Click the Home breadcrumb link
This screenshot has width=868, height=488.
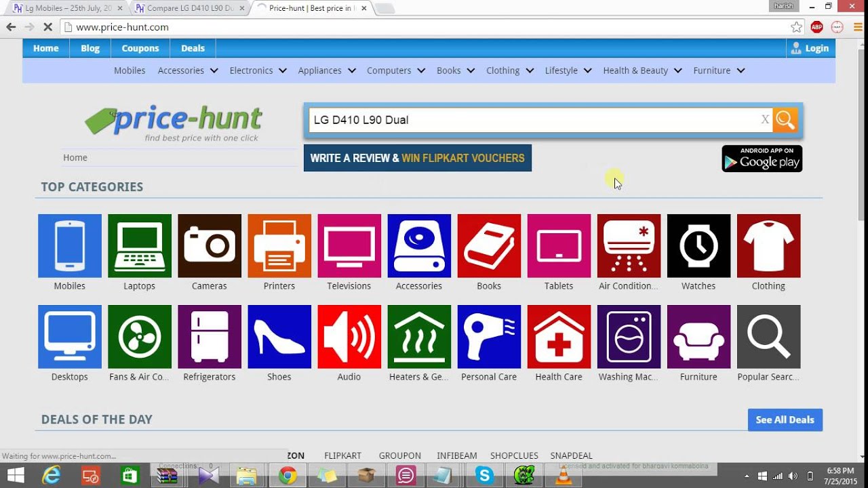click(75, 157)
